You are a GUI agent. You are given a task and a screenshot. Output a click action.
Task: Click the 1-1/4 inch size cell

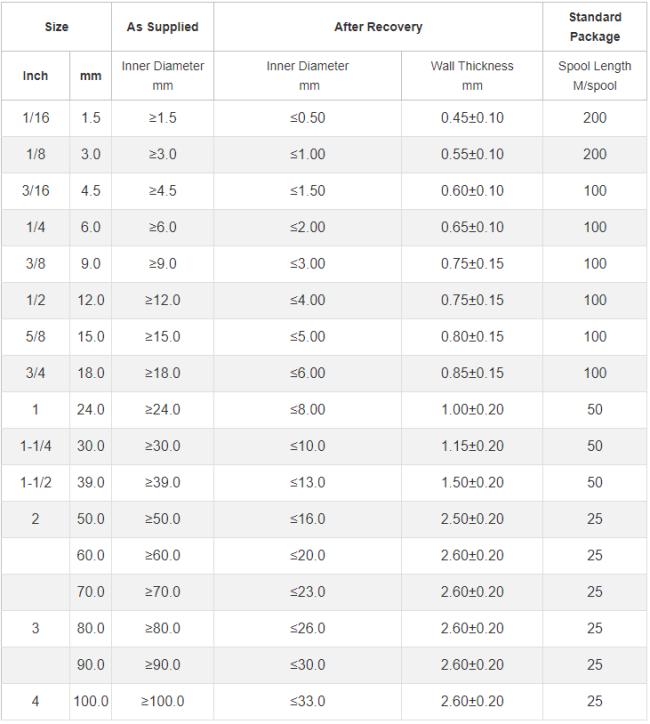(x=36, y=446)
